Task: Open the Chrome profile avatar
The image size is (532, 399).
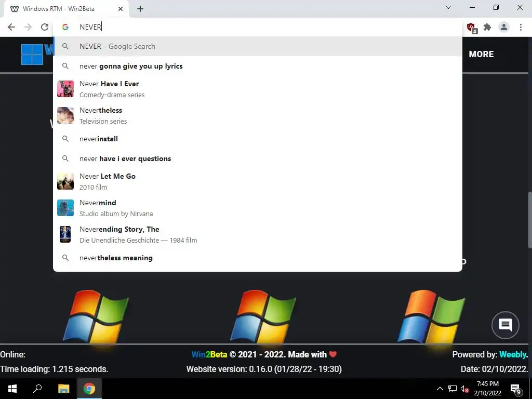Action: click(x=504, y=27)
